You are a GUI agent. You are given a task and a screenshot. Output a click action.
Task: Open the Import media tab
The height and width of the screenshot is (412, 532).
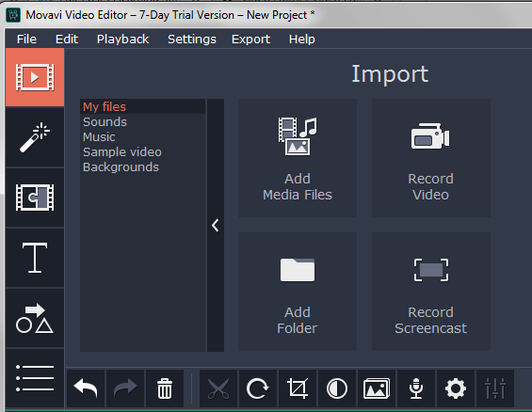pyautogui.click(x=35, y=77)
